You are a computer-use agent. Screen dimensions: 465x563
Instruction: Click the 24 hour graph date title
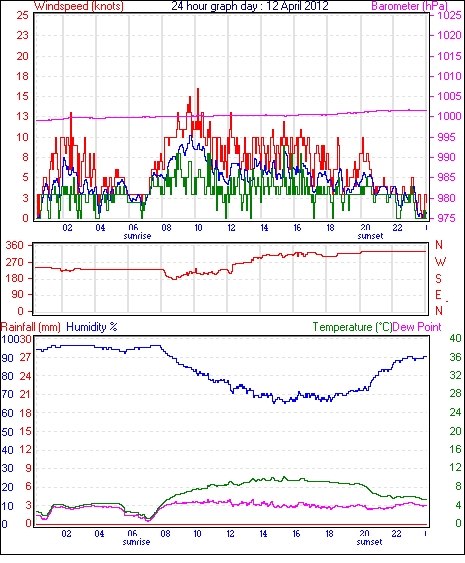point(250,6)
